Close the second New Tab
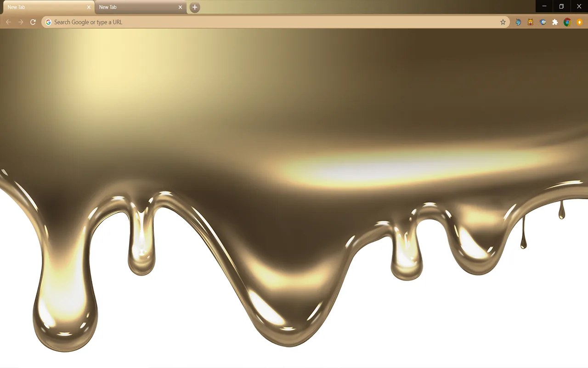588x368 pixels. [181, 7]
